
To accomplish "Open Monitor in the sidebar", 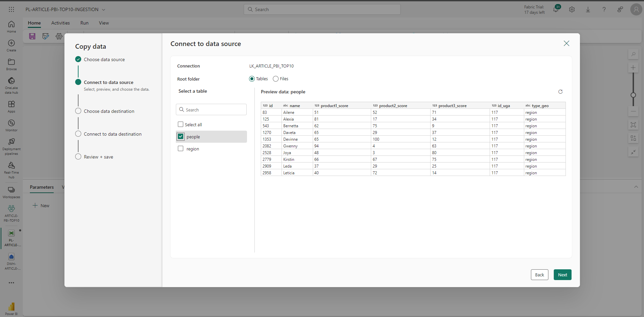I will [11, 126].
